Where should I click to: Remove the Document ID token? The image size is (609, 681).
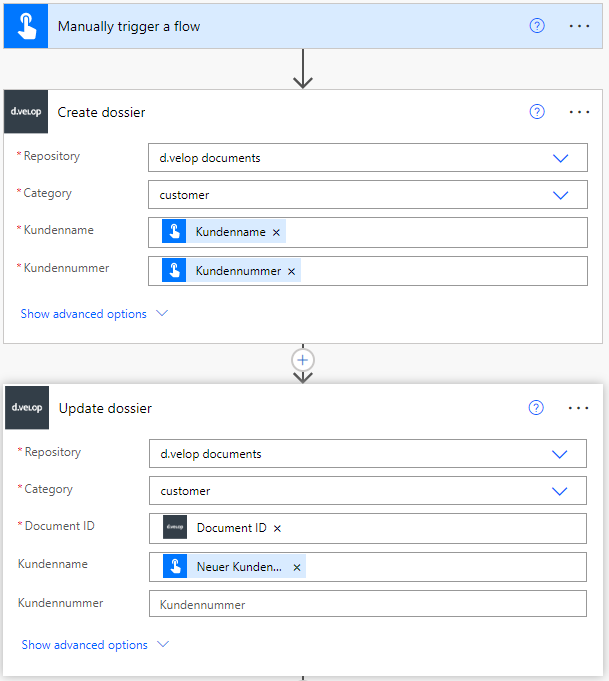point(277,528)
